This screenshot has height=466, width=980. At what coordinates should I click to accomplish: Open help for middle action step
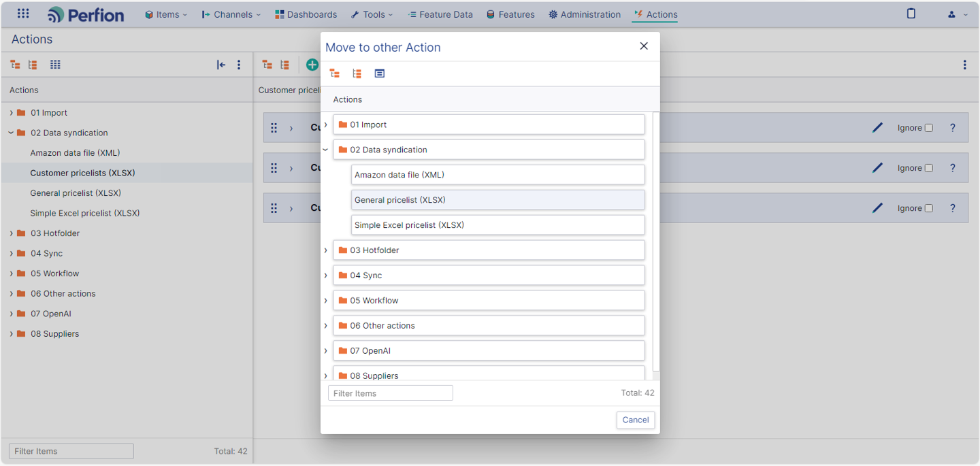[953, 167]
